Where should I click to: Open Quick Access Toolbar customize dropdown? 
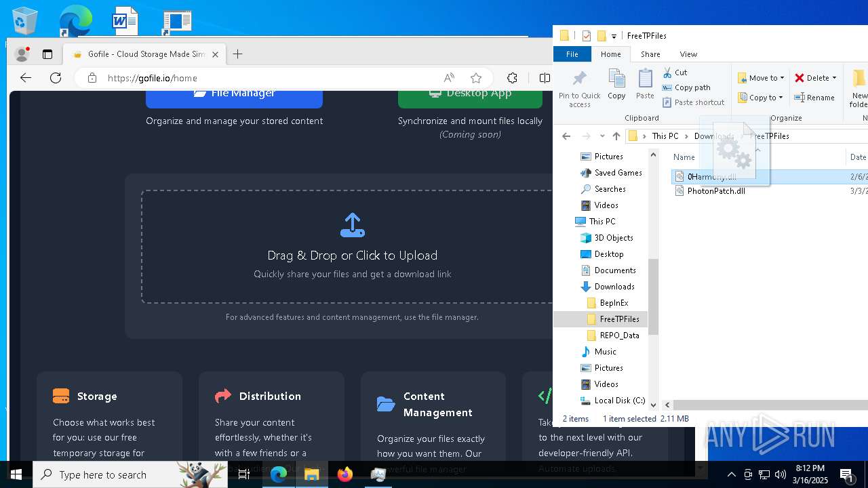614,36
